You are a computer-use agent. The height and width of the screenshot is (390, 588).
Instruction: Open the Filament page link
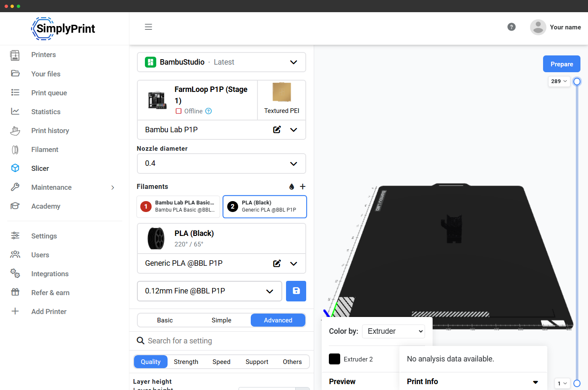coord(45,149)
